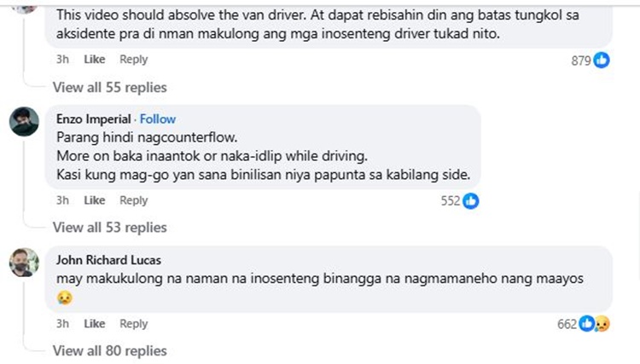
Task: Click the like reaction icon beside 879
Action: coord(602,61)
